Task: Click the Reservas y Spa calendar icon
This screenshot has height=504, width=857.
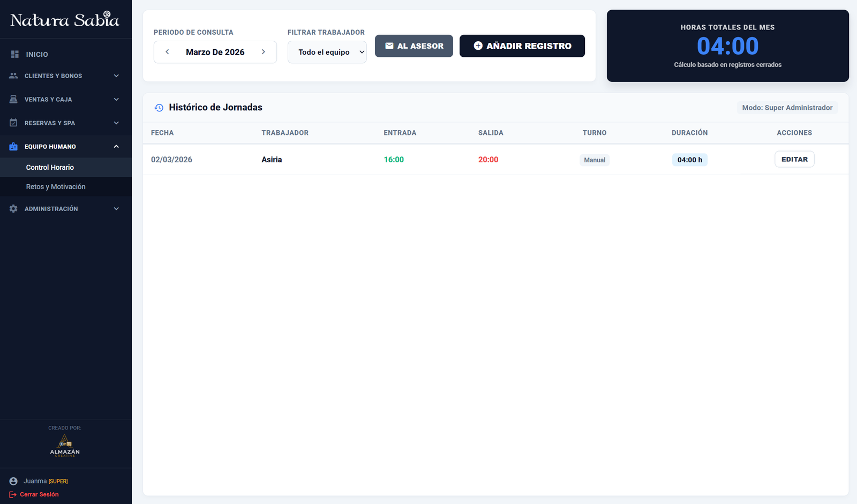Action: pos(13,123)
